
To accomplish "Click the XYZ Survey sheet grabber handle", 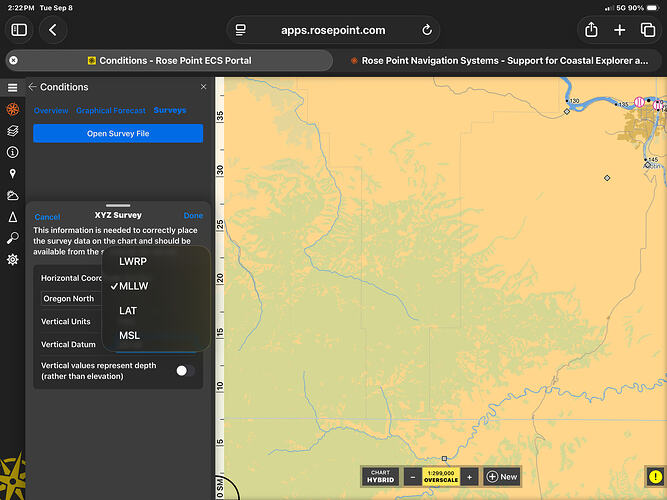I will click(x=118, y=206).
